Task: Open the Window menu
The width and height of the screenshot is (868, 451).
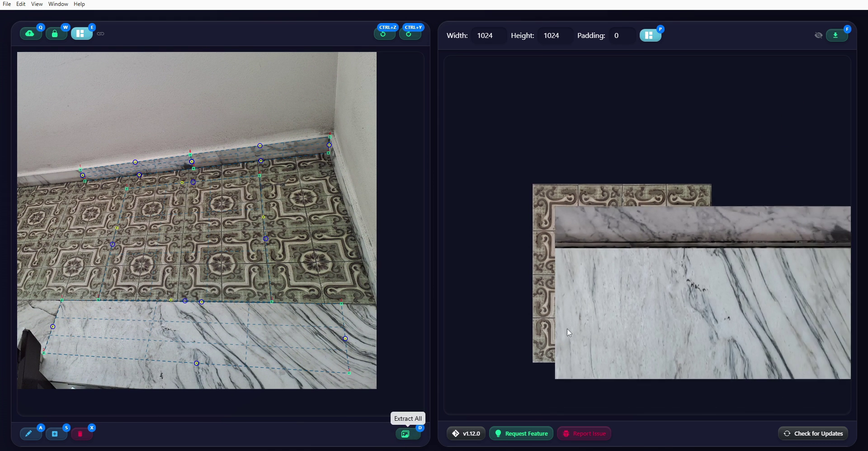Action: coord(58,4)
